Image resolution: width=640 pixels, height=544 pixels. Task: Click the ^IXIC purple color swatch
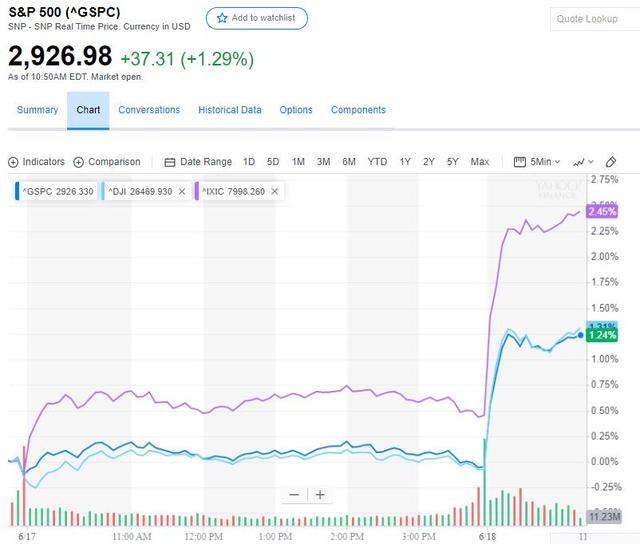[197, 191]
